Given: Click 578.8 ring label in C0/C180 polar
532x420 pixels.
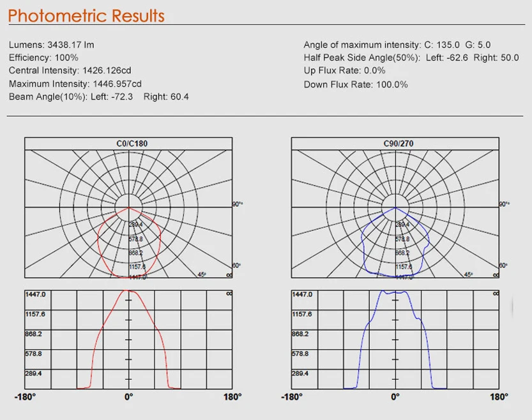Looking at the screenshot, I should coord(135,239).
